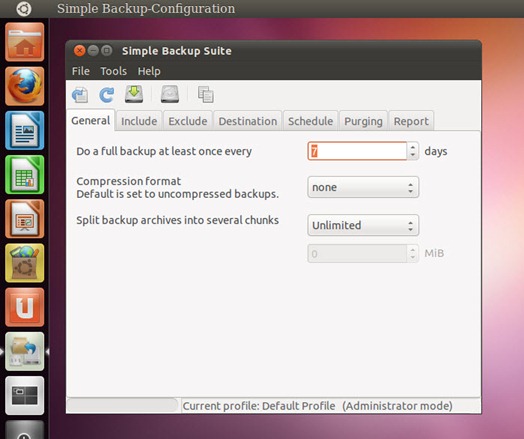
Task: Switch to the General tab
Action: 91,120
